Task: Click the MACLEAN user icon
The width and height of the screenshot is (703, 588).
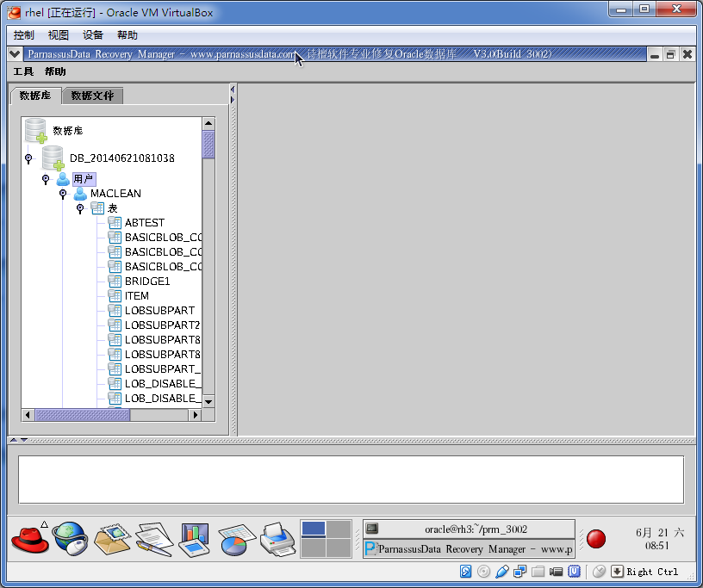Action: point(80,194)
